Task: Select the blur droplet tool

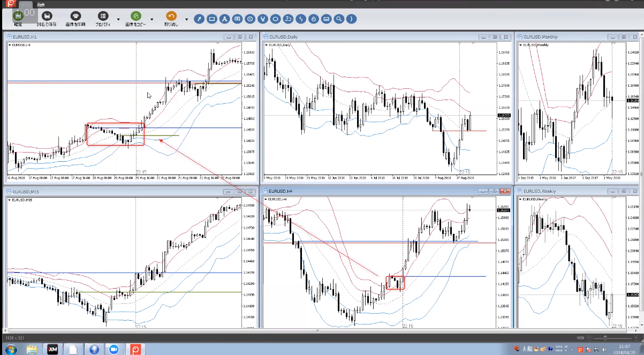Action: [313, 19]
